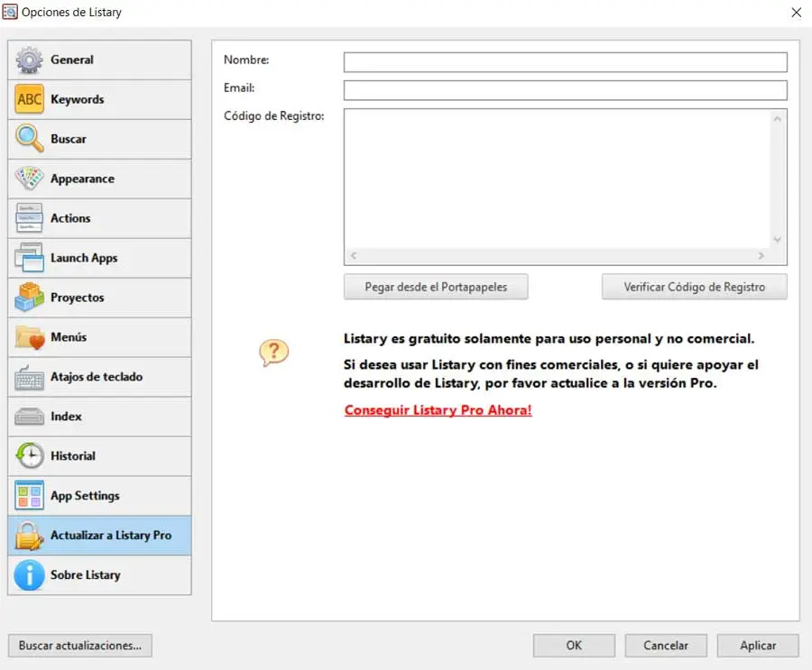Click the Appearance color palette icon
Viewport: 812px width, 670px height.
coord(30,179)
